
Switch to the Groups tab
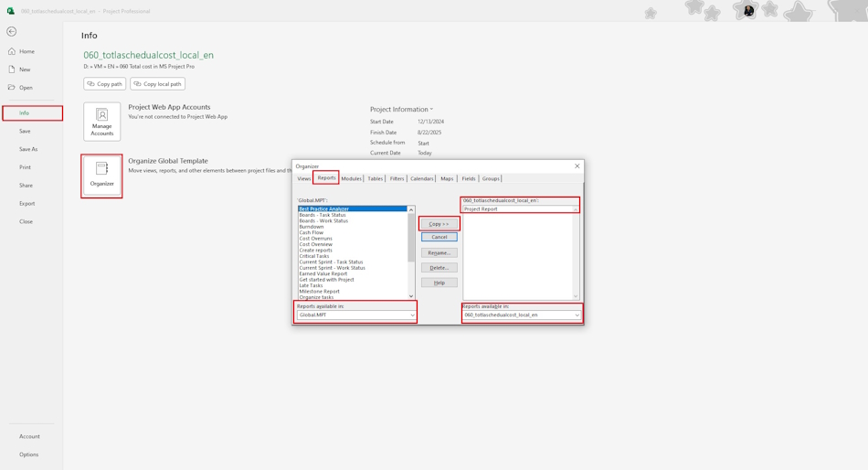491,178
